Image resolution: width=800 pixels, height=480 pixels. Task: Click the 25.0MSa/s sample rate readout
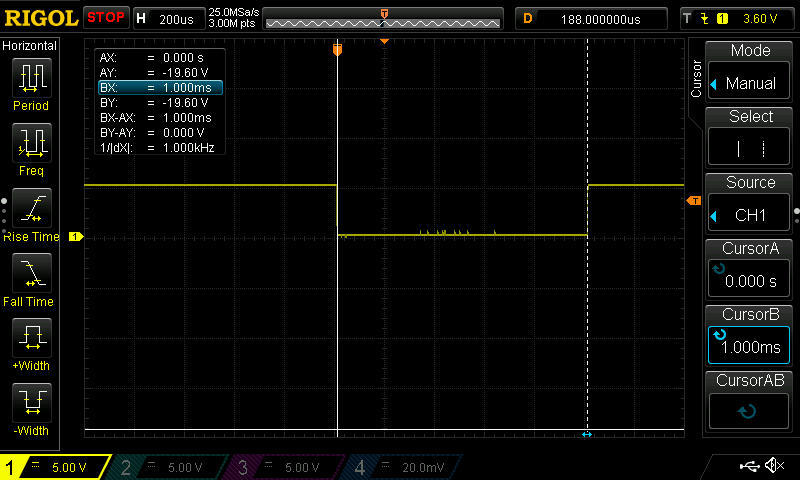pos(234,12)
